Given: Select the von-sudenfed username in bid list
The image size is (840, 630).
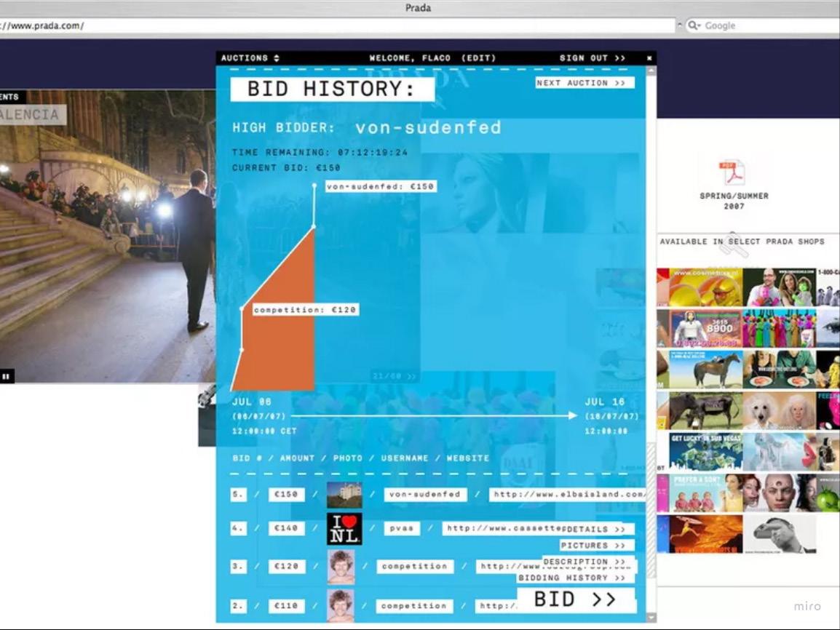Looking at the screenshot, I should 425,495.
